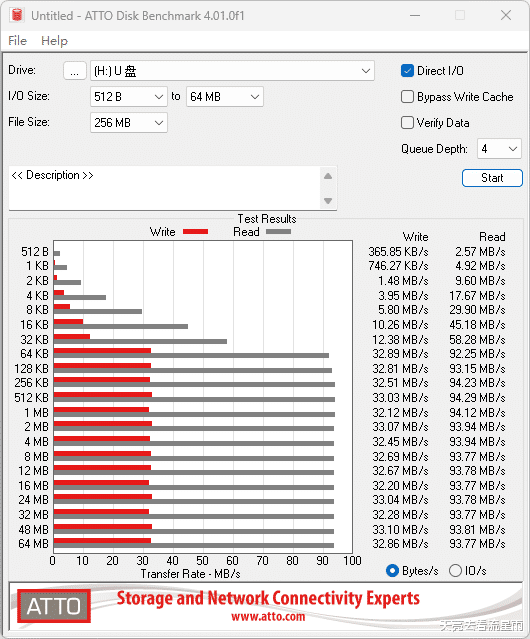Viewport: 530px width, 639px height.
Task: Click the gray Read legend swatch
Action: 278,231
